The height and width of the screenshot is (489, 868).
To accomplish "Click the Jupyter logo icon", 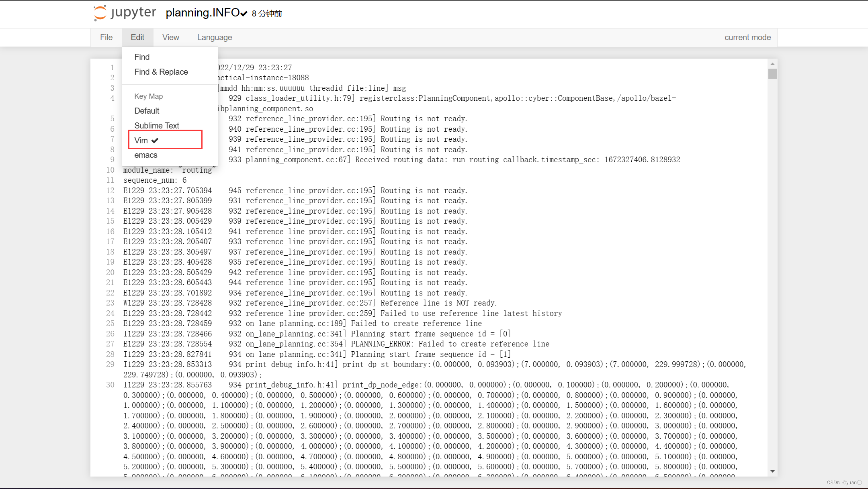I will click(x=100, y=13).
